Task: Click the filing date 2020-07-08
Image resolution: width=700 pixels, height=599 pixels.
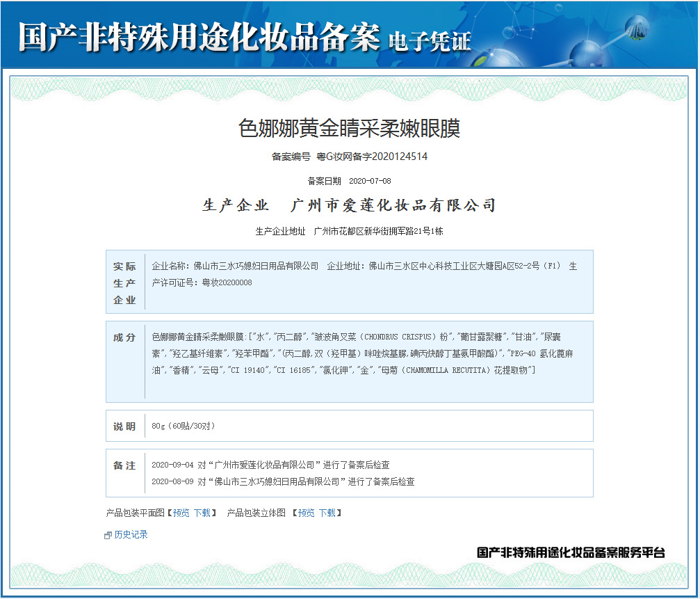Action: point(370,181)
